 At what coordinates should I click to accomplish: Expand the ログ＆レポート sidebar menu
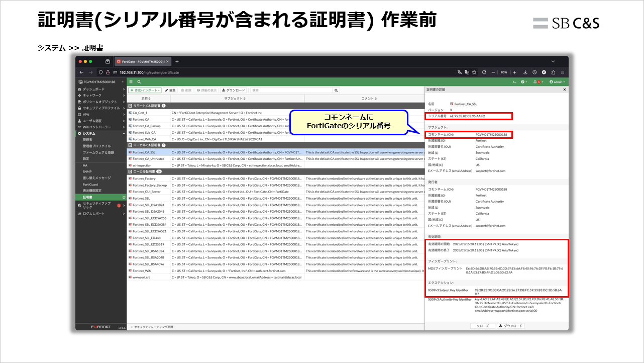click(x=100, y=214)
